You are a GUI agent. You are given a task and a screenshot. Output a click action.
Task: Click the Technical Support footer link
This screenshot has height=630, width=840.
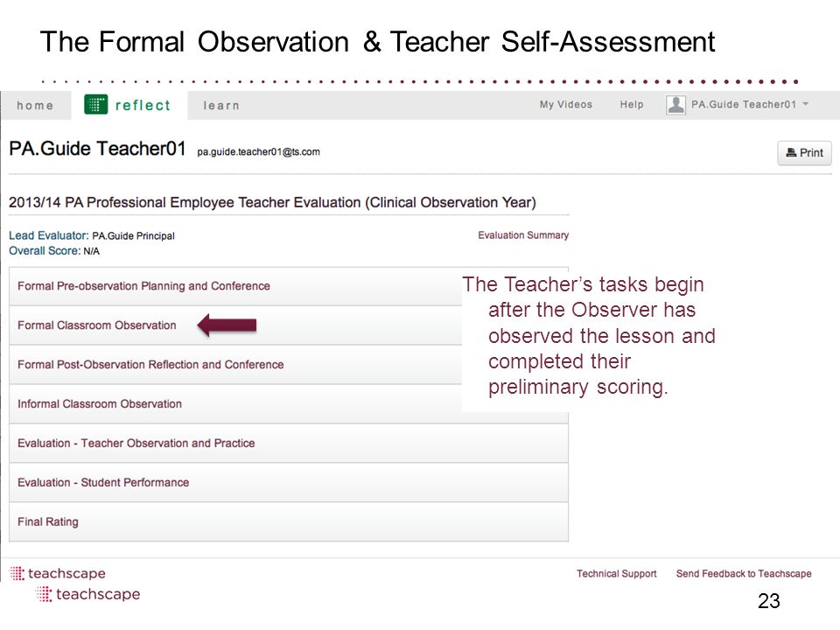pos(617,574)
